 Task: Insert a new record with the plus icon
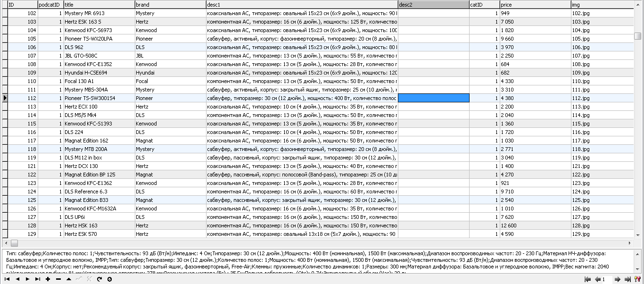click(x=48, y=279)
